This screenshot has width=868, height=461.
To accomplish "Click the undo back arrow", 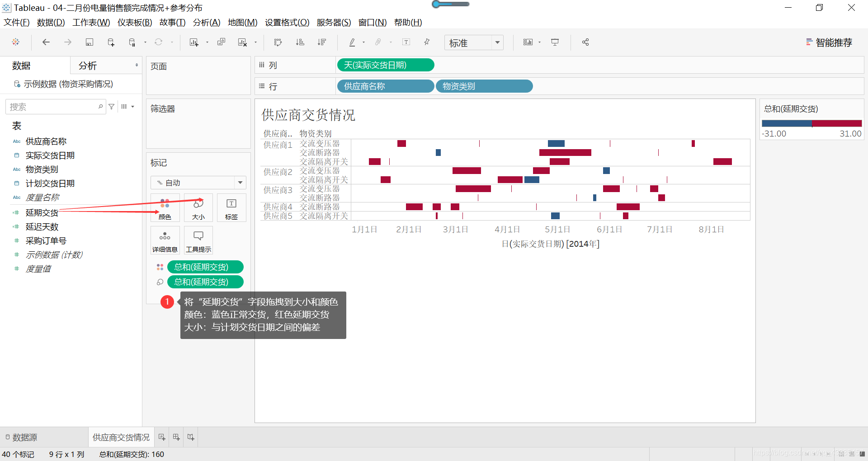I will pos(46,42).
